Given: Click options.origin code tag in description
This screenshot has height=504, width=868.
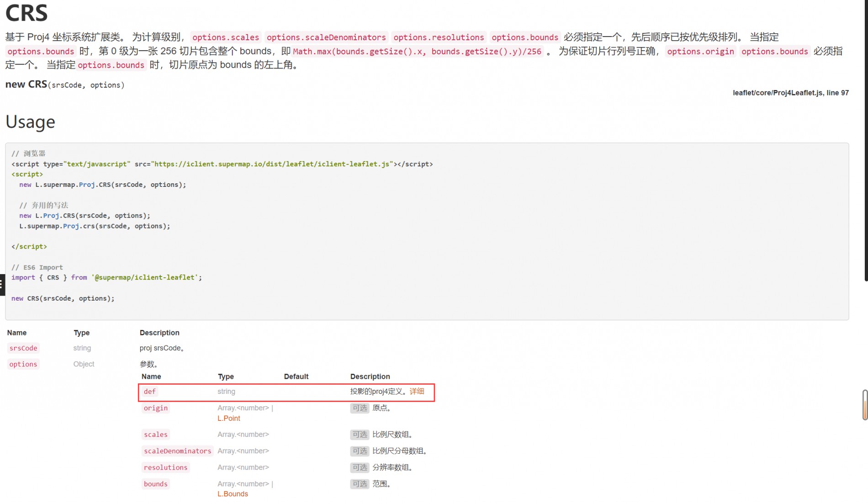Looking at the screenshot, I should pyautogui.click(x=700, y=51).
